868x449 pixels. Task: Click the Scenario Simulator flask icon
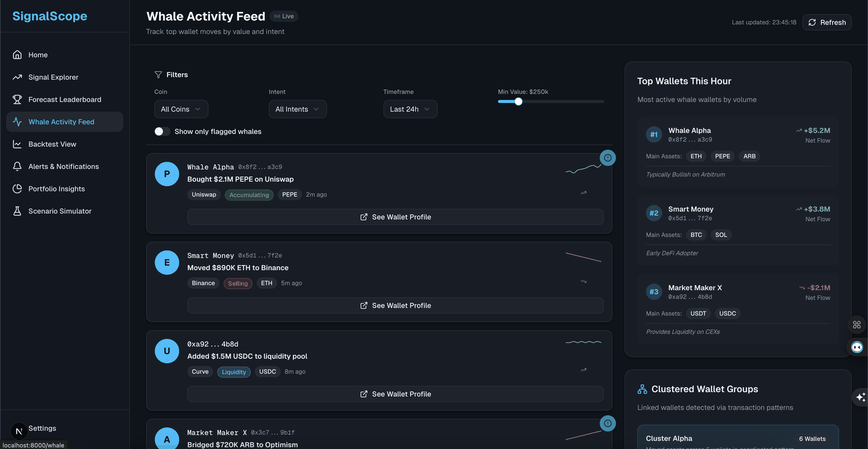tap(17, 211)
